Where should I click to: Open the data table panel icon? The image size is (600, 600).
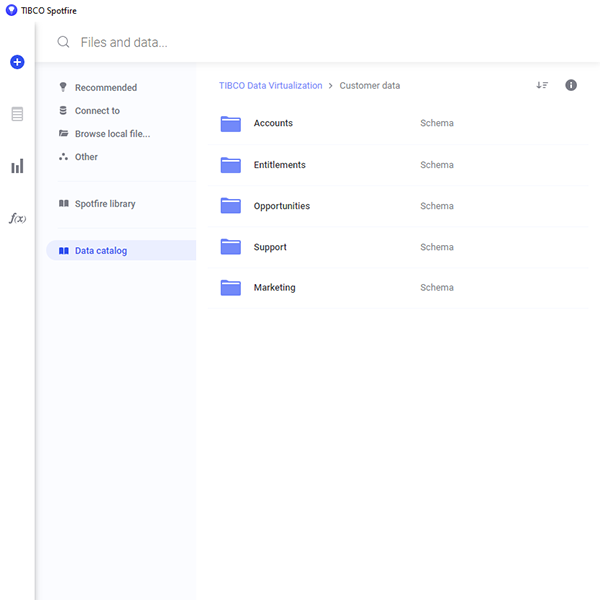point(17,114)
